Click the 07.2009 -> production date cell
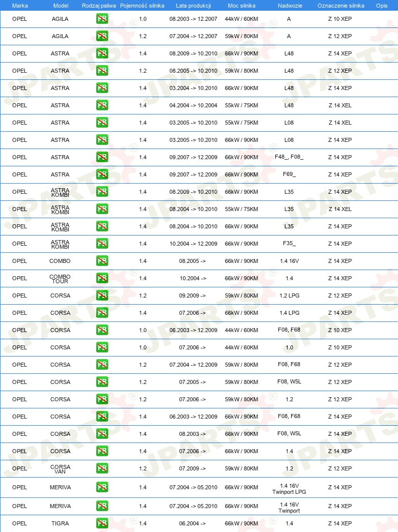 (192, 468)
